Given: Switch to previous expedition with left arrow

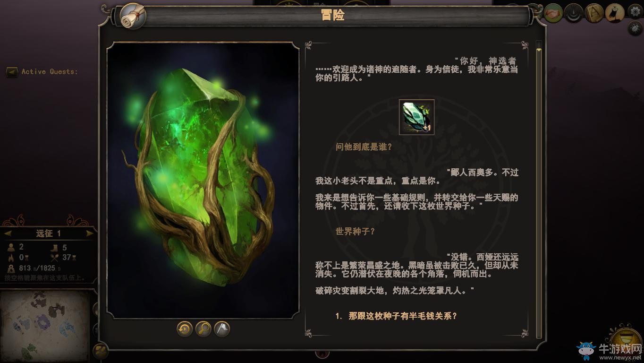Looking at the screenshot, I should pos(8,233).
